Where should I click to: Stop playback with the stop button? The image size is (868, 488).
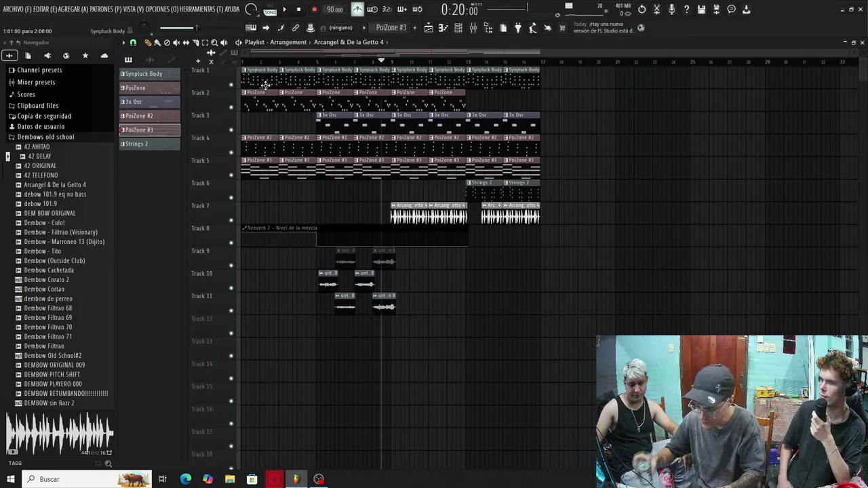coord(298,9)
